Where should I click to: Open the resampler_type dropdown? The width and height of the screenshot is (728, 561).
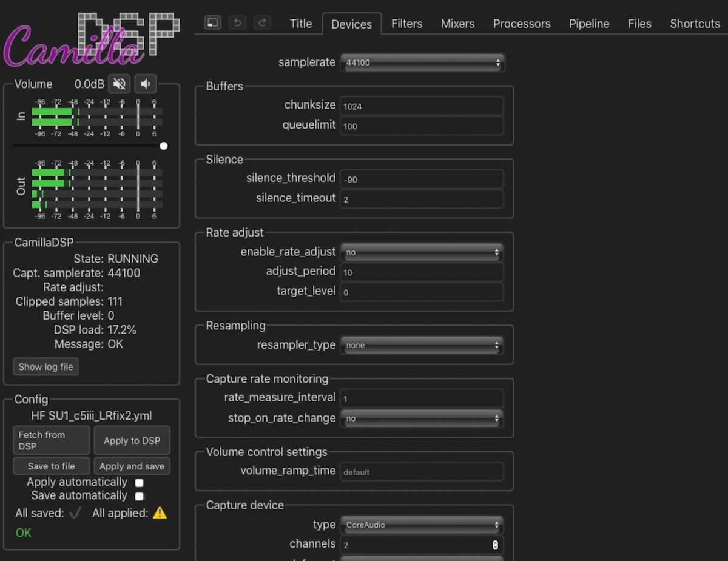pos(422,345)
